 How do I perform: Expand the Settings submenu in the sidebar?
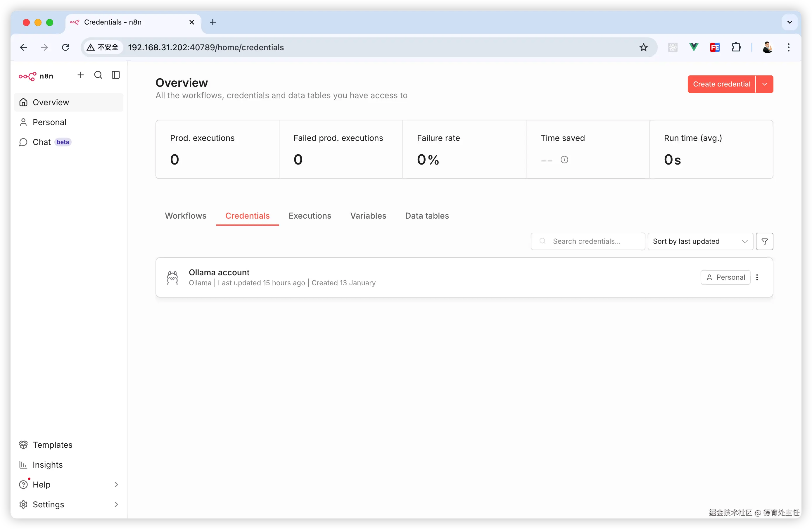point(116,504)
